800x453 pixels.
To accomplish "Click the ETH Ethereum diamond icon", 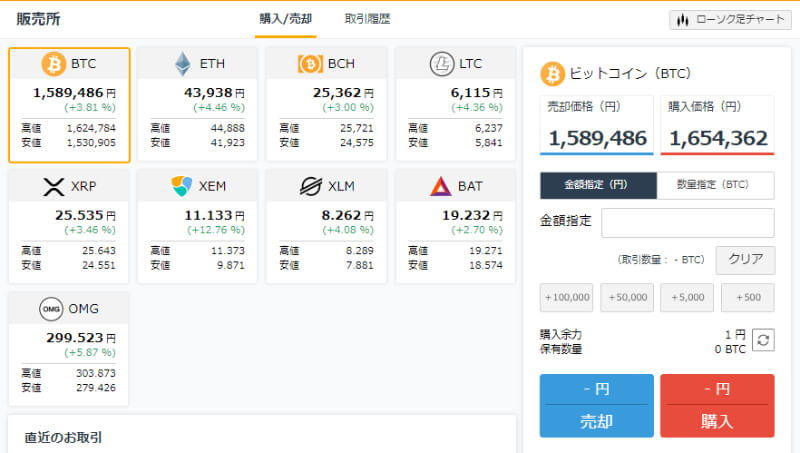I will [182, 64].
